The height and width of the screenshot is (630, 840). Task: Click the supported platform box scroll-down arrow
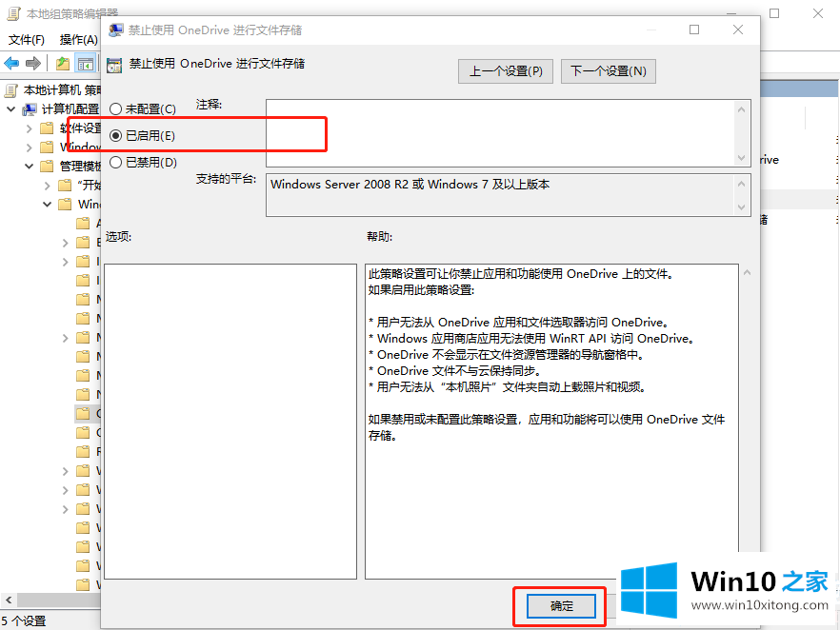[x=741, y=207]
